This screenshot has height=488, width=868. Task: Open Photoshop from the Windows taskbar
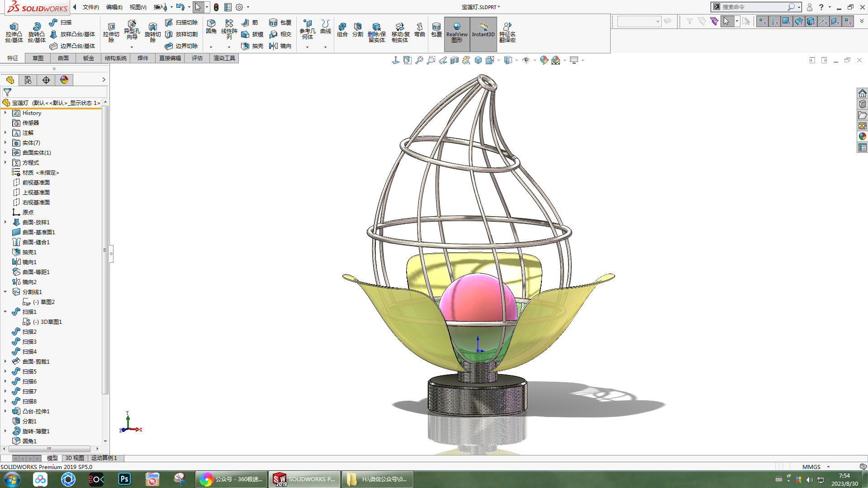click(x=124, y=479)
